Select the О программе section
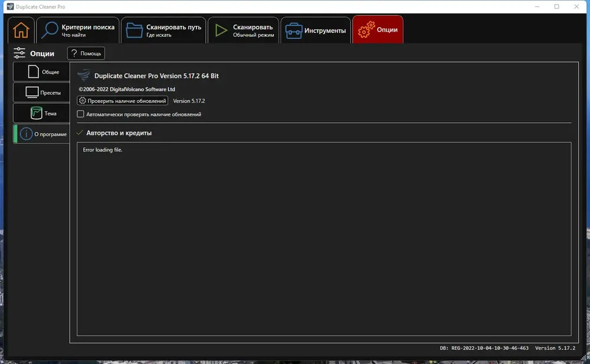Viewport: 590px width, 364px height. (x=42, y=134)
